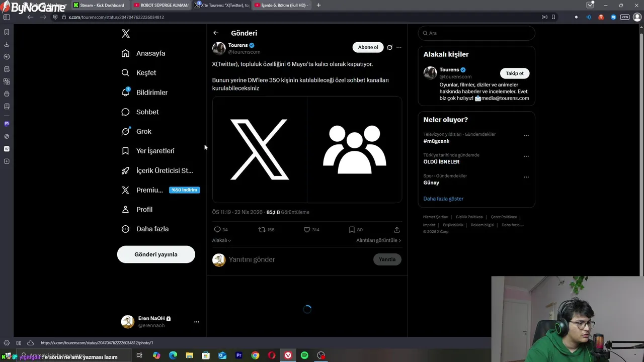Open Hizmet Şartları footer link
Screen dimensions: 644x362
[x=436, y=217]
